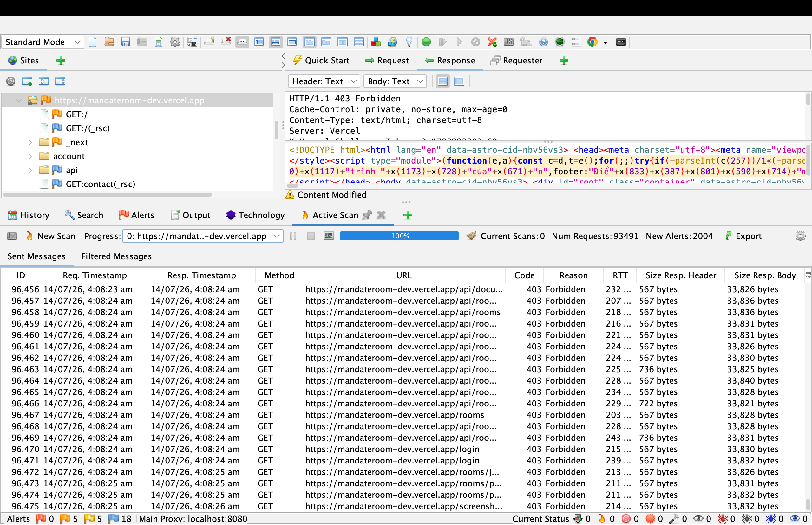Image resolution: width=812 pixels, height=525 pixels.
Task: Open browser selection arrow beside Chrome icon
Action: [605, 42]
